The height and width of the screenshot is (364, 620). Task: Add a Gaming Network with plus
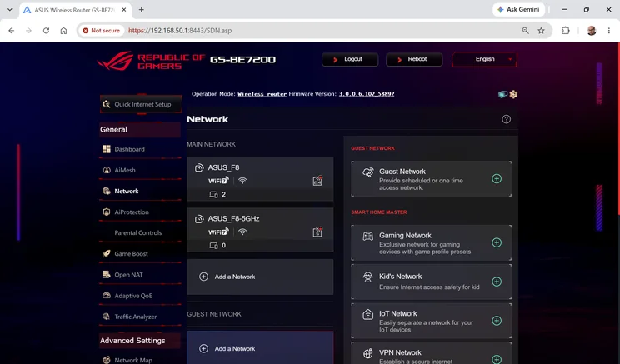pyautogui.click(x=497, y=242)
